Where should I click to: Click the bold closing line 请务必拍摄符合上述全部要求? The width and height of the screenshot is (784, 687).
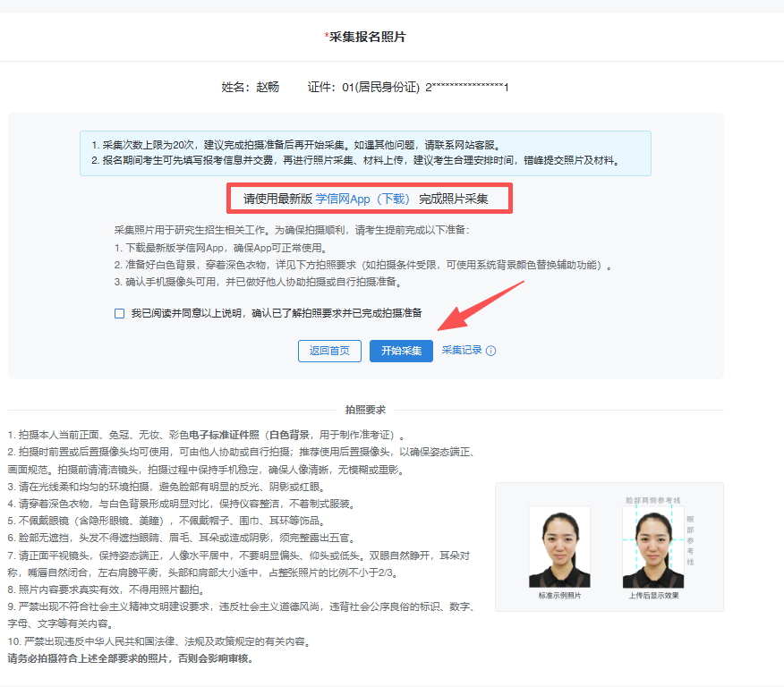(132, 658)
